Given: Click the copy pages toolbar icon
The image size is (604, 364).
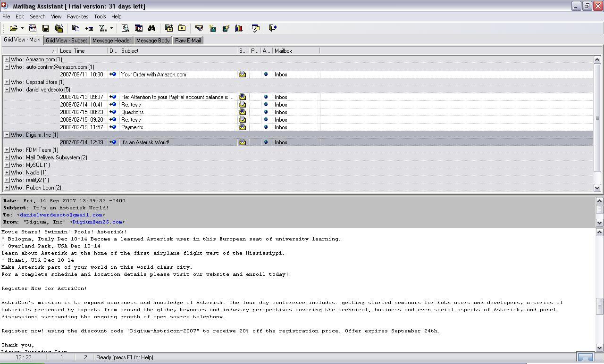Looking at the screenshot, I should (75, 28).
